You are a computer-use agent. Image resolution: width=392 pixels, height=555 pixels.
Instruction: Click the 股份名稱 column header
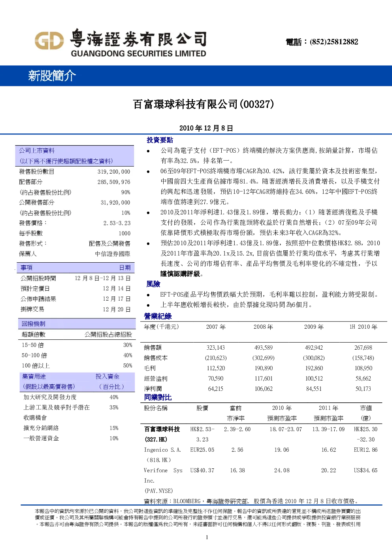[x=156, y=408]
